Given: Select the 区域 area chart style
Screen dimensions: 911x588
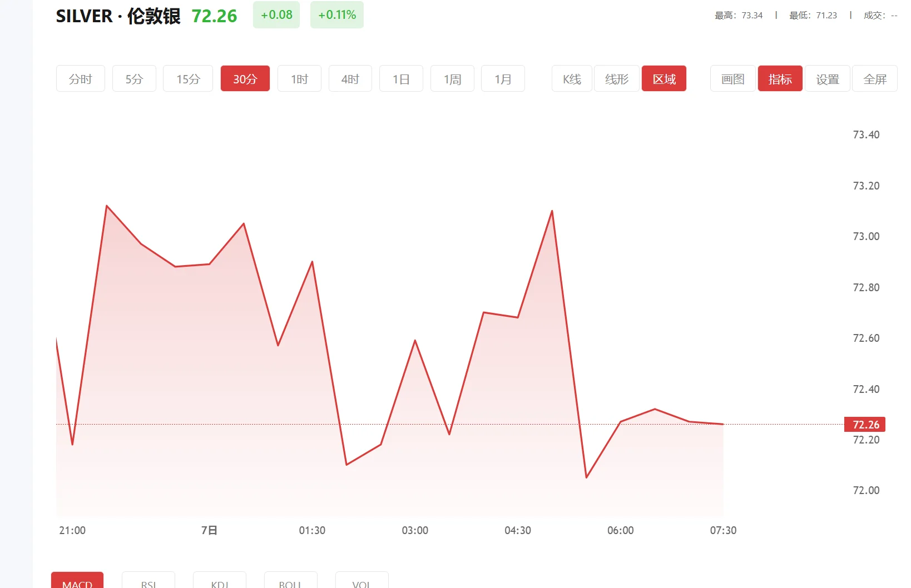Looking at the screenshot, I should click(664, 78).
